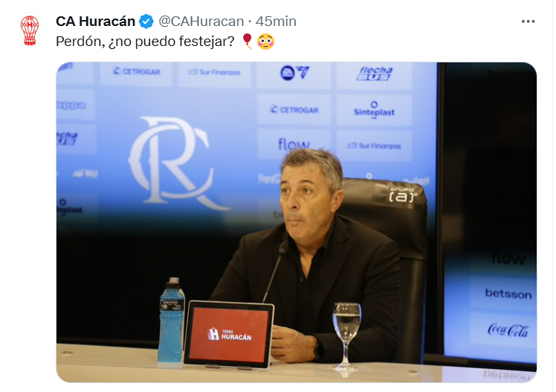Image resolution: width=556 pixels, height=392 pixels.
Task: Click the CA Huracán display name
Action: tap(95, 22)
